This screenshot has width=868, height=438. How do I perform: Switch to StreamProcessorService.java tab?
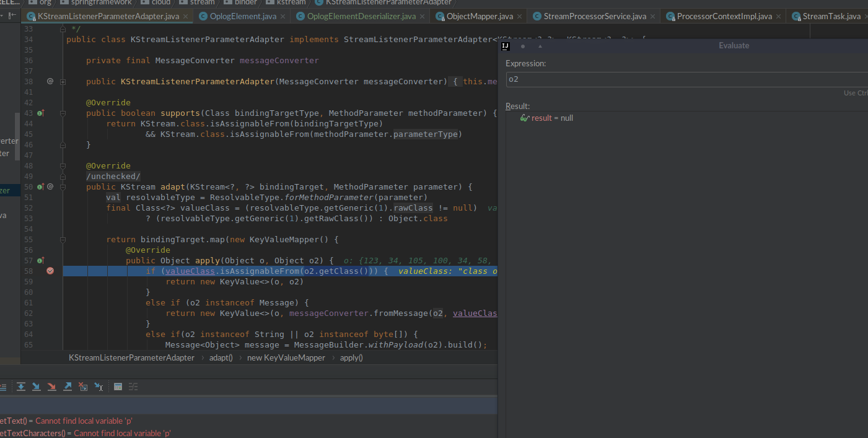click(595, 16)
